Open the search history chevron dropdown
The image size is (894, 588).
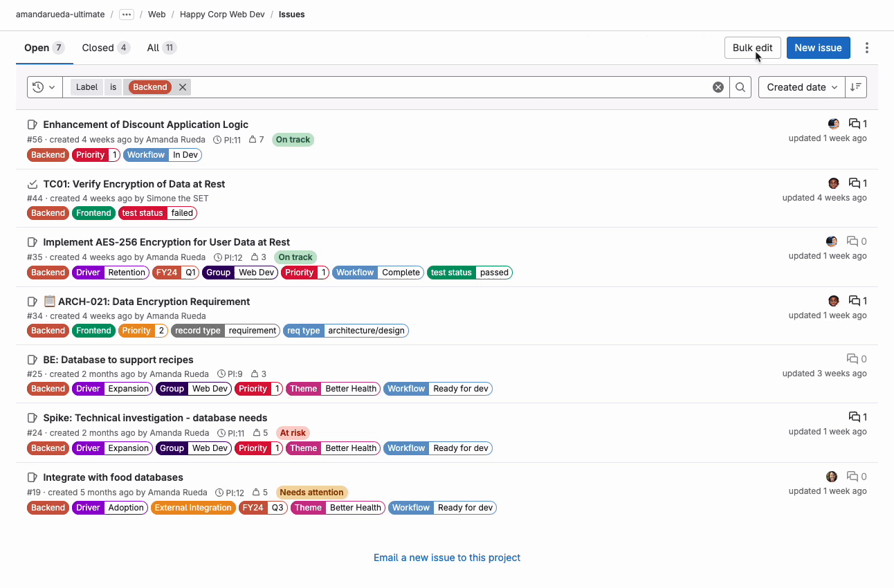51,86
